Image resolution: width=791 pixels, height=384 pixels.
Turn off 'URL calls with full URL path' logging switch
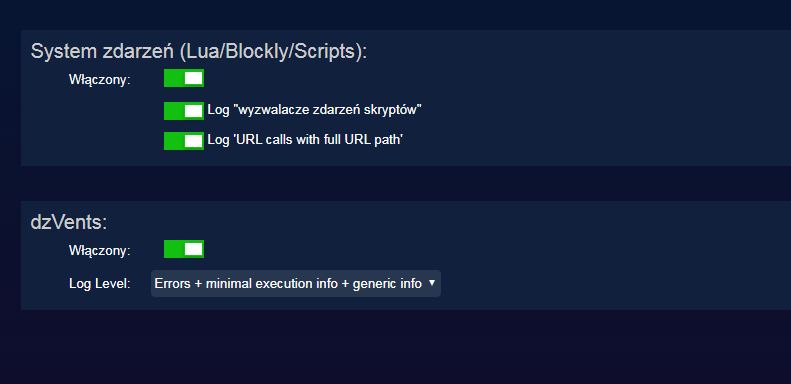(184, 141)
